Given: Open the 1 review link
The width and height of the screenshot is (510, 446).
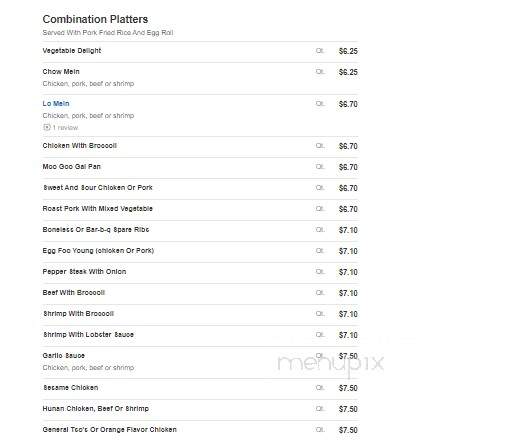Looking at the screenshot, I should click(x=65, y=128).
